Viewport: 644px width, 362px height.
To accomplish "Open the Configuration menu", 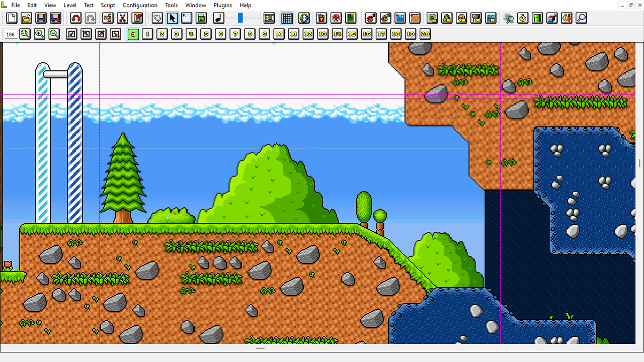I will pos(140,5).
